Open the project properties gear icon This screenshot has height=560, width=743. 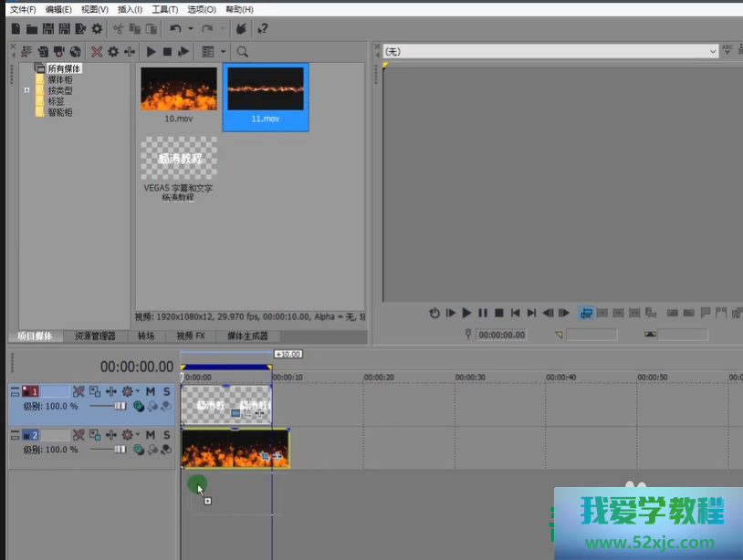pos(98,29)
